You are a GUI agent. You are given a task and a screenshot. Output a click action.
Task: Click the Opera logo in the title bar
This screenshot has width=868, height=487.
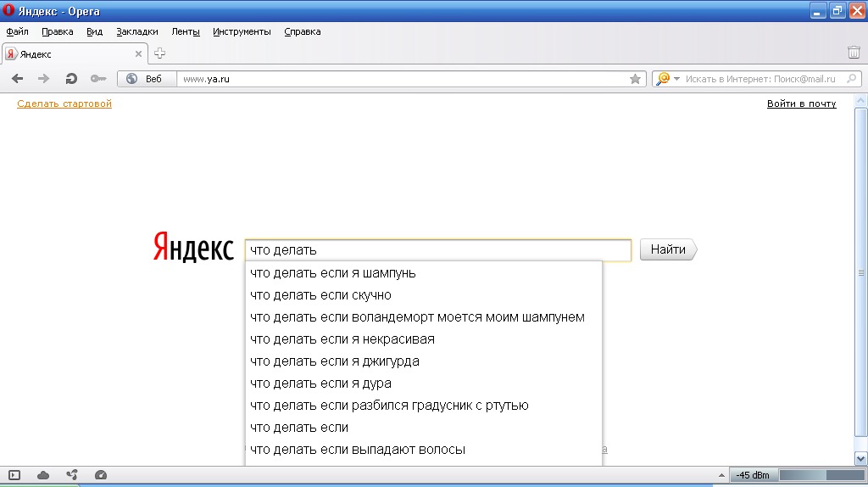[8, 10]
